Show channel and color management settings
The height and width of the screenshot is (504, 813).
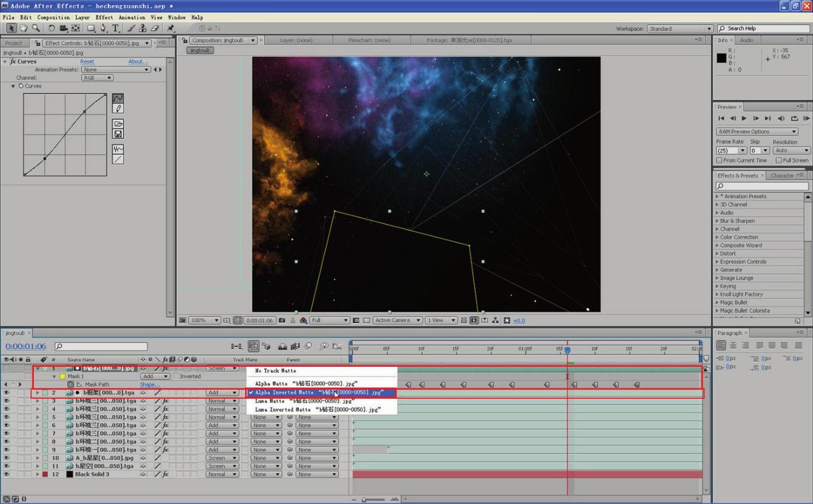click(x=303, y=321)
